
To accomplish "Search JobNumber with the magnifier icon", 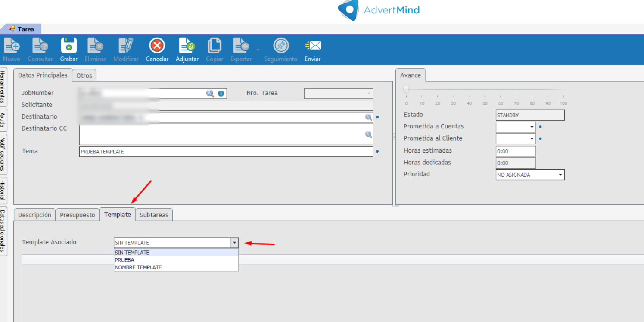I will pyautogui.click(x=210, y=94).
